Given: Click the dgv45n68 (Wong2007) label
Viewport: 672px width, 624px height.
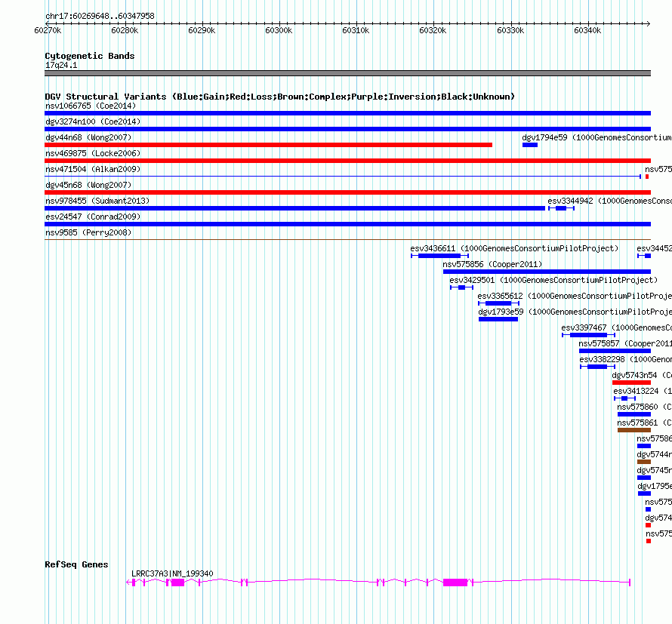Looking at the screenshot, I should (88, 185).
